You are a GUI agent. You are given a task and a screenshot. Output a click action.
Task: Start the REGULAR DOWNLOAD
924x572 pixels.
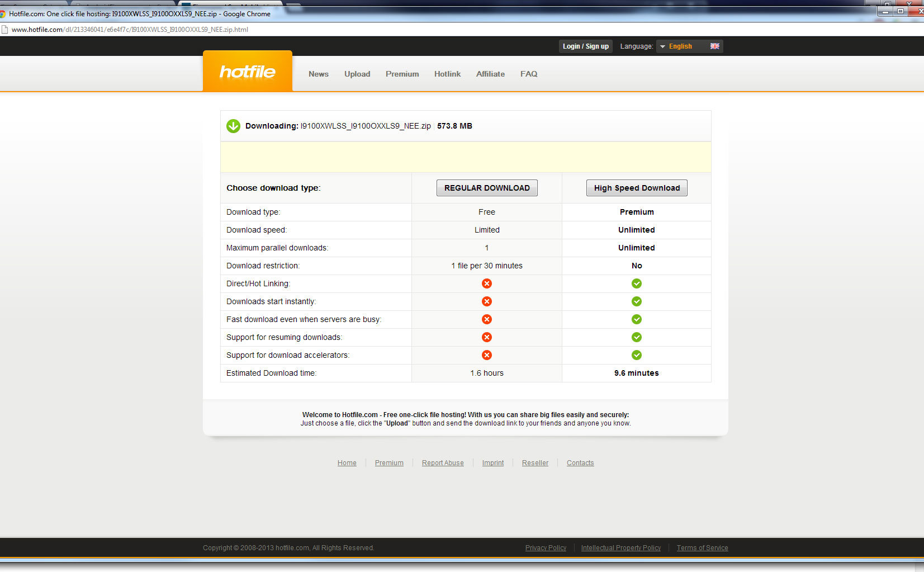pos(486,188)
